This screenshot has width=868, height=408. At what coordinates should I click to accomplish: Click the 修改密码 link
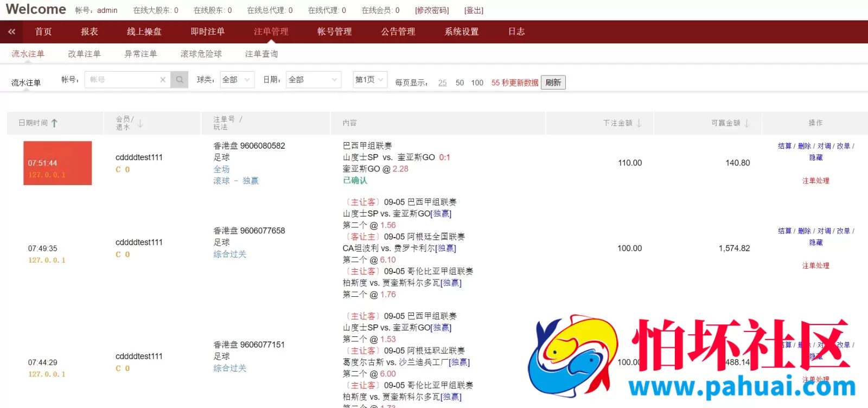[432, 10]
